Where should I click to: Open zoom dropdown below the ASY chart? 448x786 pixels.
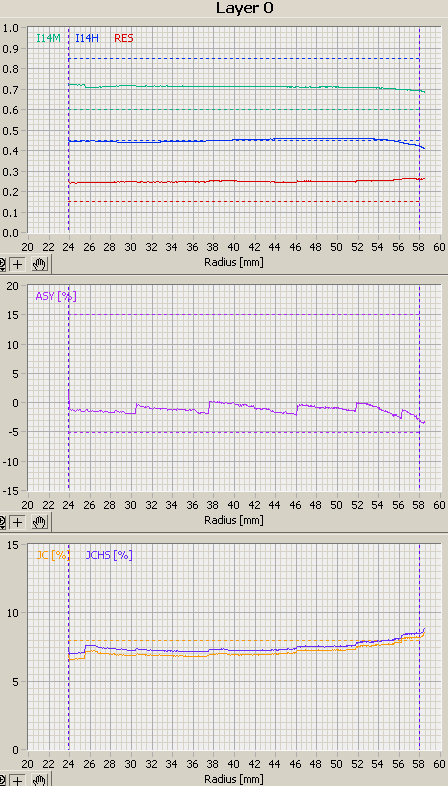[3, 522]
